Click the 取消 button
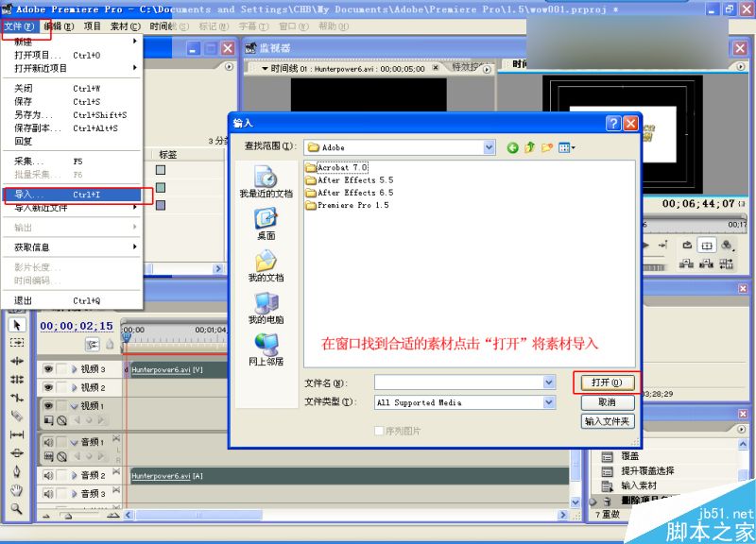This screenshot has height=544, width=756. coord(607,401)
